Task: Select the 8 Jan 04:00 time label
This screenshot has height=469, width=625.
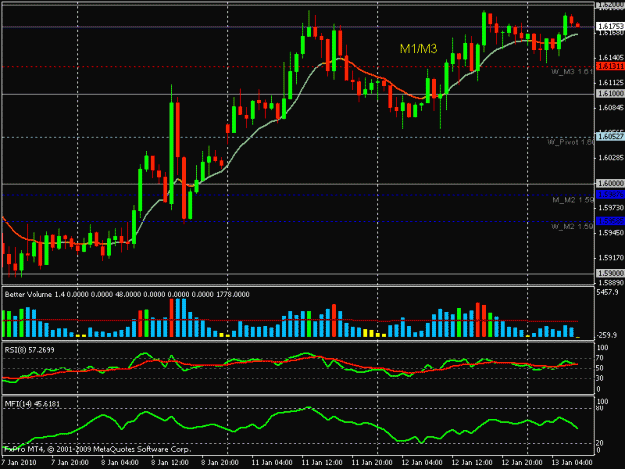Action: click(120, 463)
